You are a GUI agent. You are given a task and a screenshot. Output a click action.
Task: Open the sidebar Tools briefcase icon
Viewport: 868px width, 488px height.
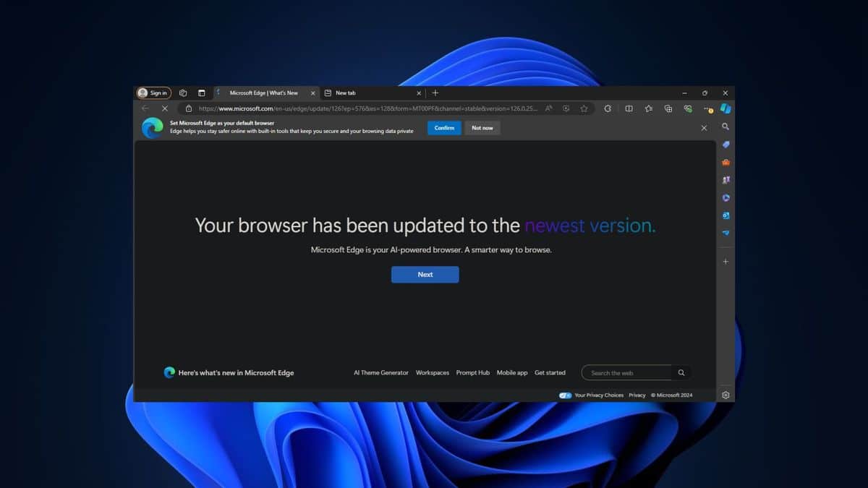click(x=726, y=162)
